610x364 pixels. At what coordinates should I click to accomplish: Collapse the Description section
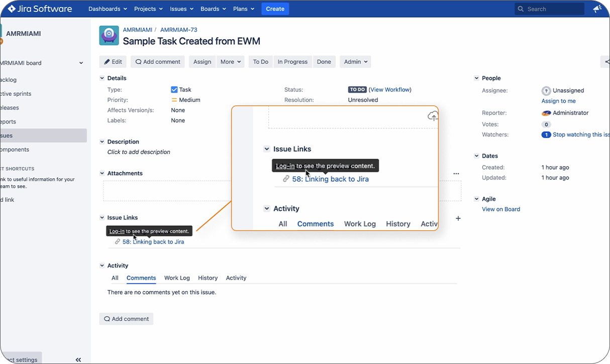click(x=102, y=142)
